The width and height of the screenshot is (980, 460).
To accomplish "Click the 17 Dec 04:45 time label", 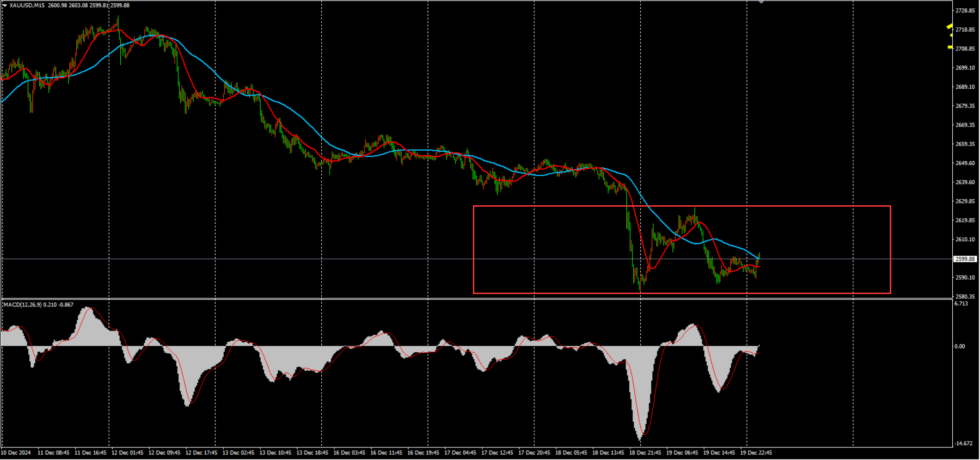I will (x=460, y=453).
